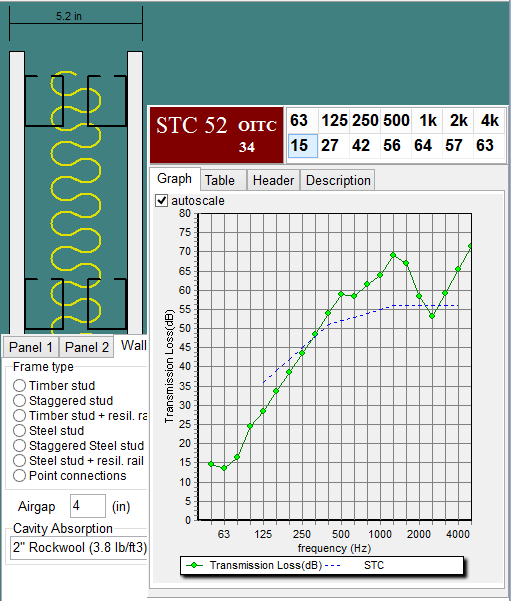Select the Graph tab
This screenshot has height=601, width=511.
(174, 179)
